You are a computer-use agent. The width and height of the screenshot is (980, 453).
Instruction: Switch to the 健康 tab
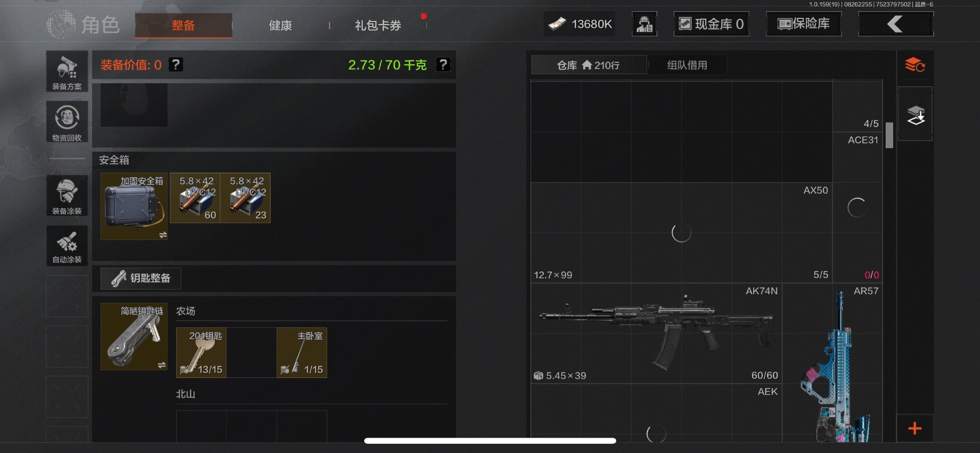coord(280,25)
